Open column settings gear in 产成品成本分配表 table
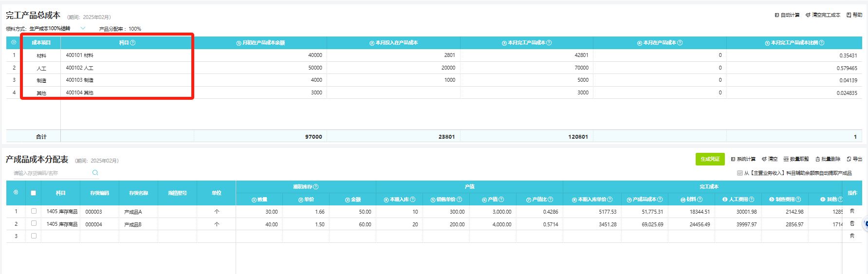 pyautogui.click(x=16, y=193)
